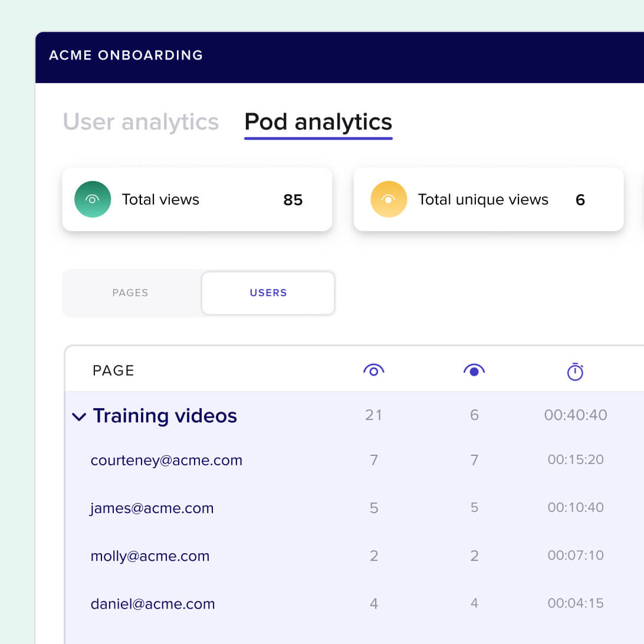Select molly@acme.com's time value 00:07:10
Screen dimensions: 644x644
(x=575, y=556)
